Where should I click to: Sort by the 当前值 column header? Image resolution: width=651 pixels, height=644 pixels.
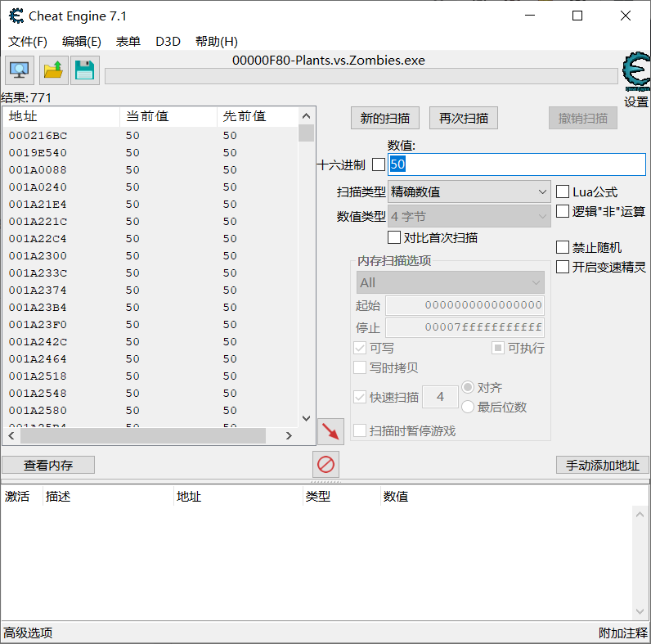[x=168, y=116]
